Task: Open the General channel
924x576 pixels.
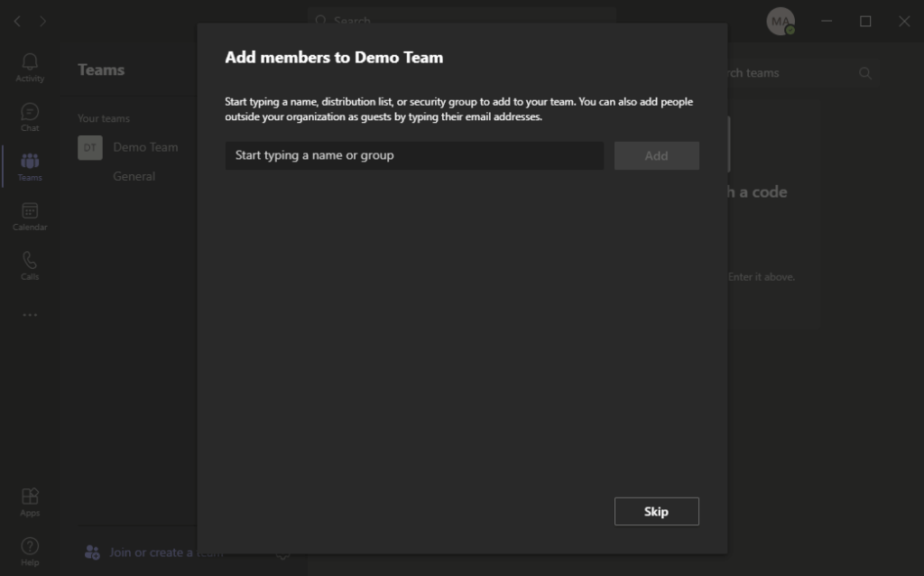Action: tap(134, 176)
